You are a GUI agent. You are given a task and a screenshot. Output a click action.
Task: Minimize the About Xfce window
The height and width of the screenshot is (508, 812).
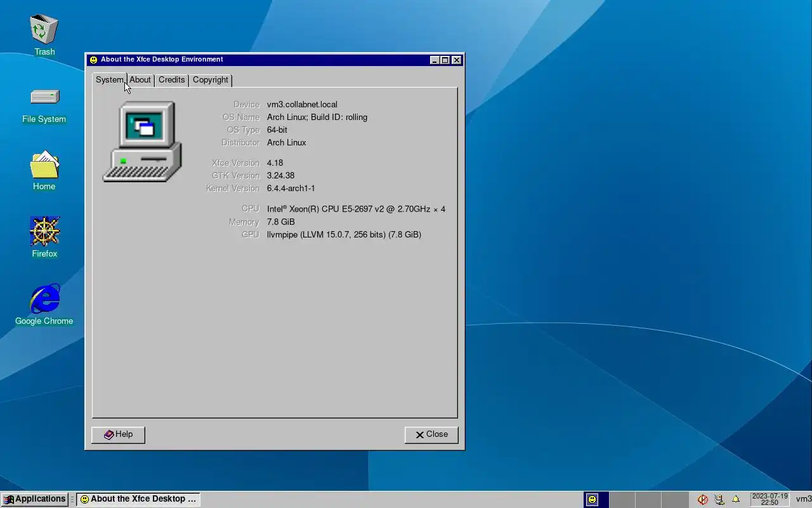(435, 60)
